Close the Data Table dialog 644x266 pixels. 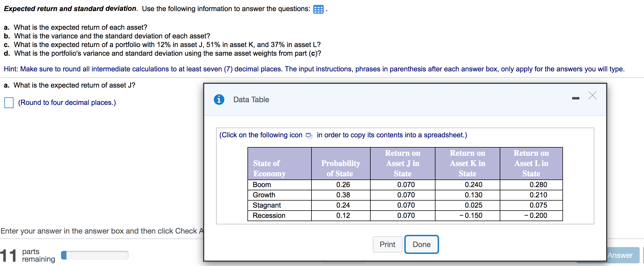(x=593, y=95)
